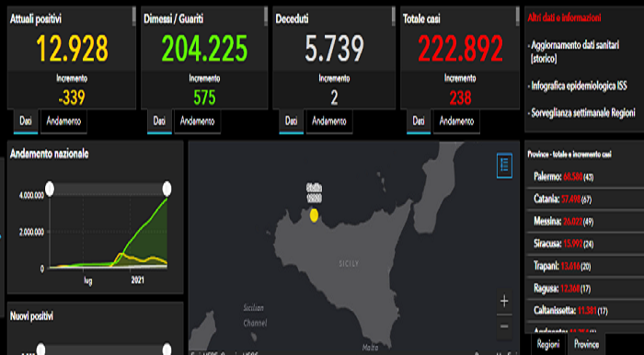Viewport: 644px width, 355px height.
Task: Select Andamento tab under Deceduti
Action: pos(329,121)
